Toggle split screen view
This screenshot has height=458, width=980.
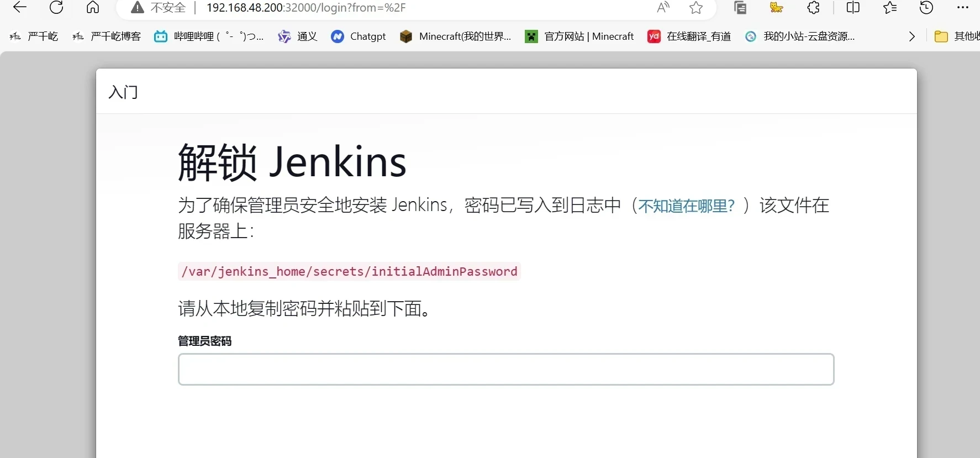pos(853,8)
